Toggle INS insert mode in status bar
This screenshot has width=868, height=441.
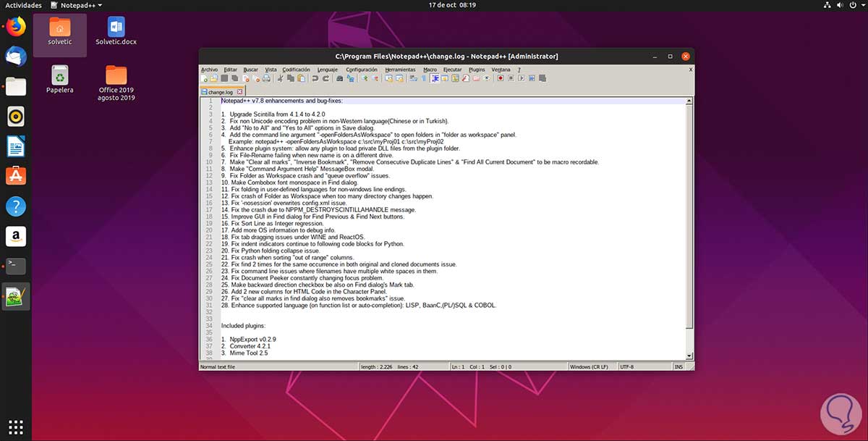678,367
